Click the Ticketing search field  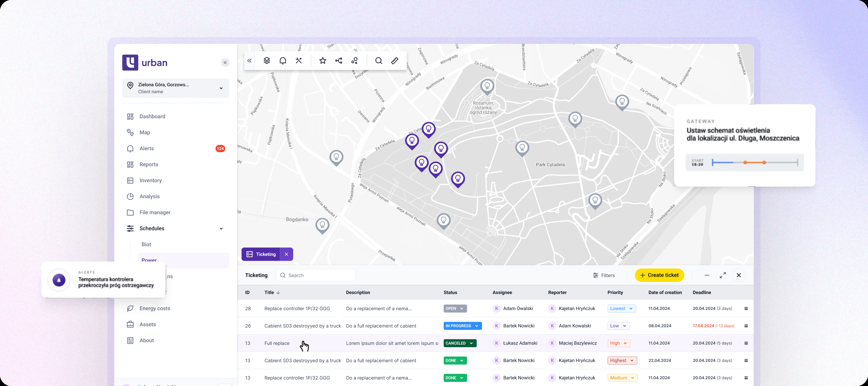click(x=315, y=276)
